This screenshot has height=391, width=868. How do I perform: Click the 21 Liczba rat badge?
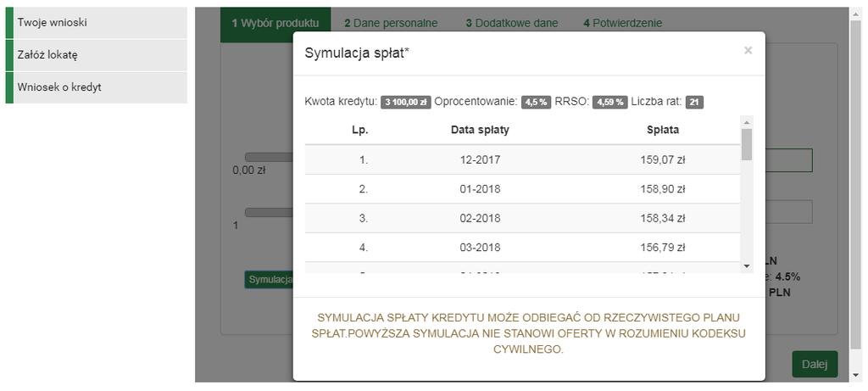(694, 103)
